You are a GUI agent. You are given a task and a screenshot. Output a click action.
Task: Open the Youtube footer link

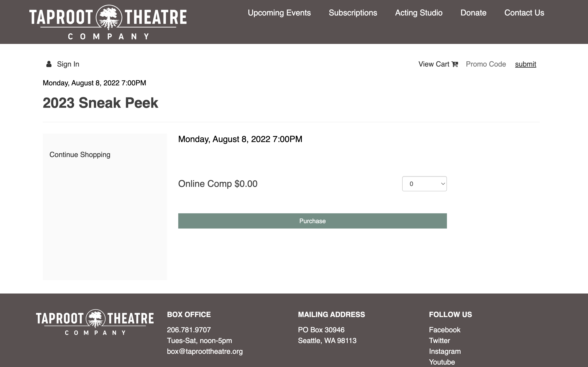click(x=442, y=362)
